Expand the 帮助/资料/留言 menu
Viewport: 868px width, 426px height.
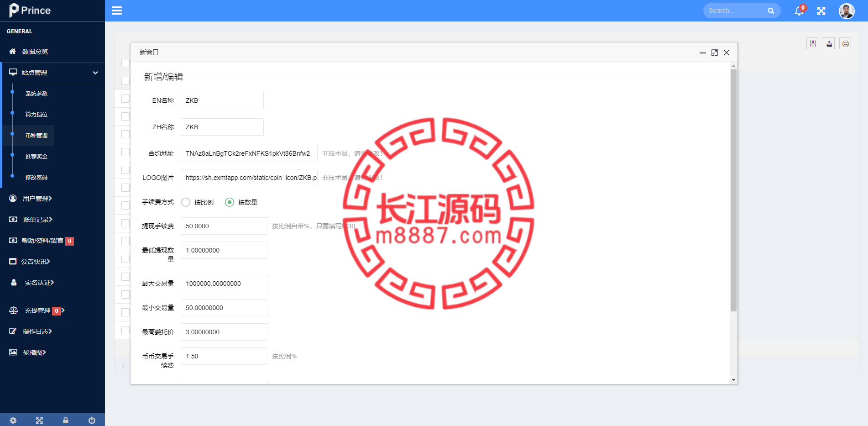point(42,240)
